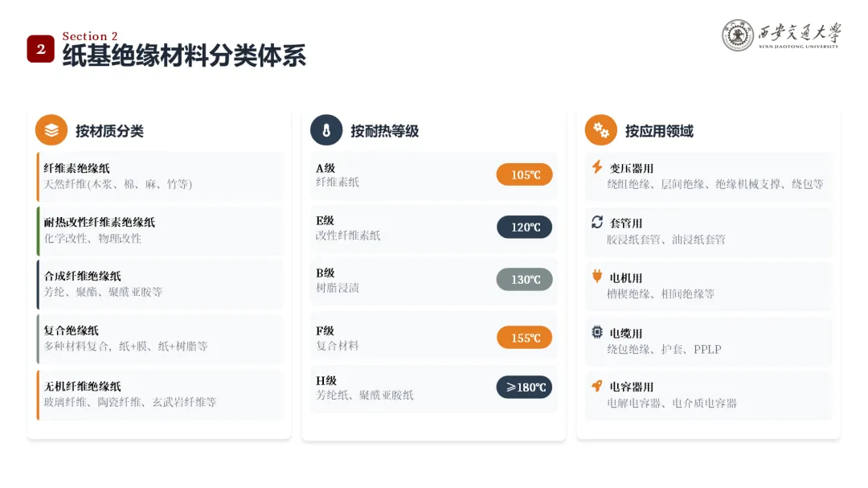Click the rocket icon for 电容器用
The width and height of the screenshot is (868, 488).
596,386
